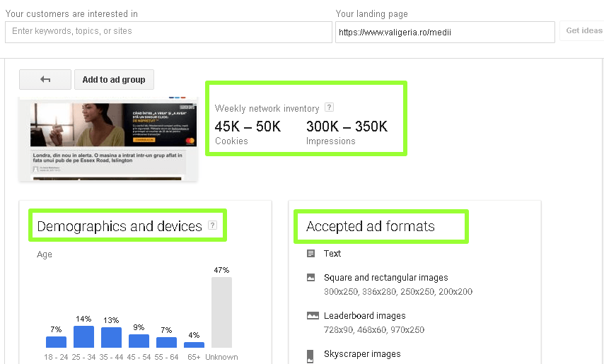Click the landing page URL field
Image resolution: width=604 pixels, height=364 pixels.
tap(445, 32)
